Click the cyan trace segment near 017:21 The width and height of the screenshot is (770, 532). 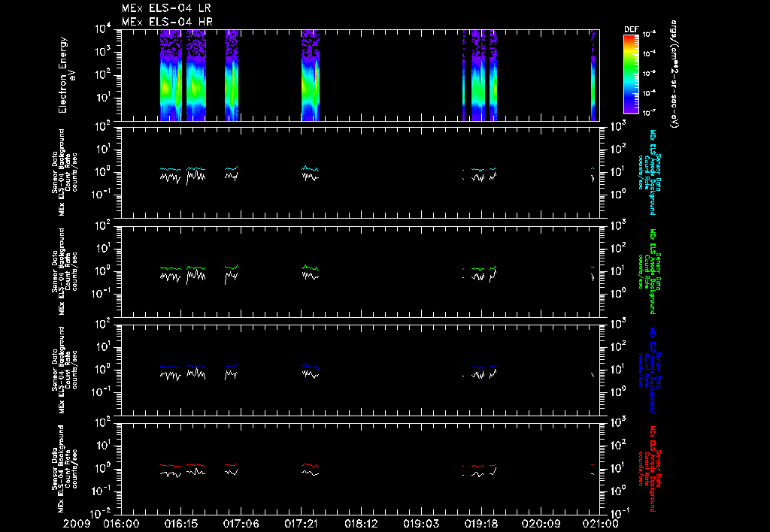point(310,168)
